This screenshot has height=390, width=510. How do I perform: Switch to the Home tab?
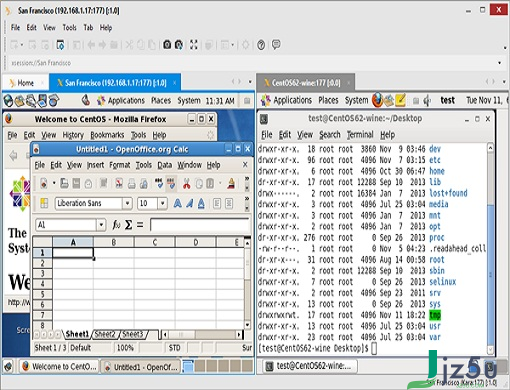coord(26,83)
